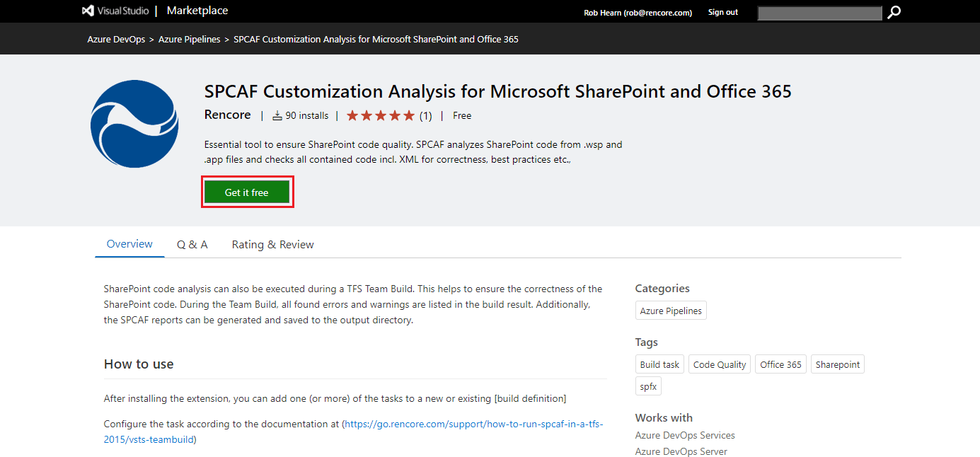Screen dimensions: 980x457
Task: Click the Azure DevOps Services text
Action: click(x=685, y=435)
